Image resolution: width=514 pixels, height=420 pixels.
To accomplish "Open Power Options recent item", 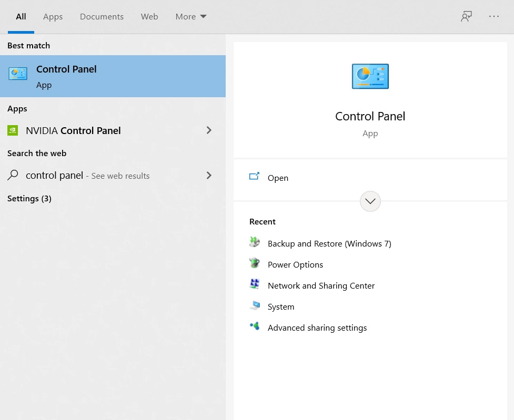I will click(295, 265).
